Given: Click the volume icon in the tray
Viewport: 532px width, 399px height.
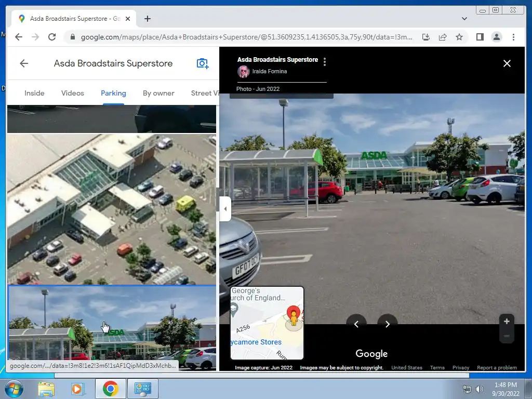Looking at the screenshot, I should (x=479, y=389).
